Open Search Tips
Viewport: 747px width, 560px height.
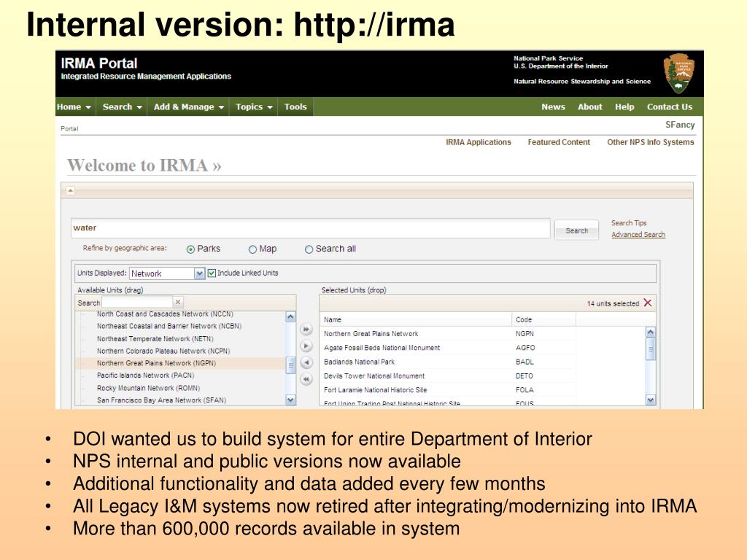click(629, 223)
